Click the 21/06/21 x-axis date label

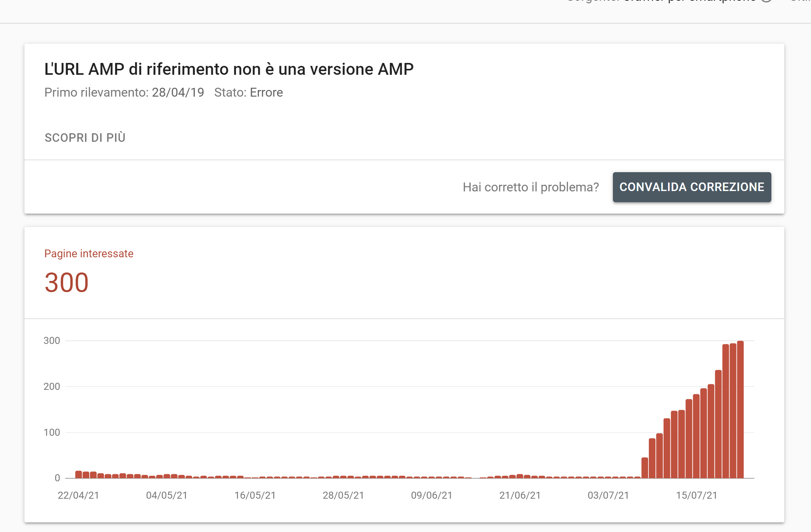(x=520, y=495)
